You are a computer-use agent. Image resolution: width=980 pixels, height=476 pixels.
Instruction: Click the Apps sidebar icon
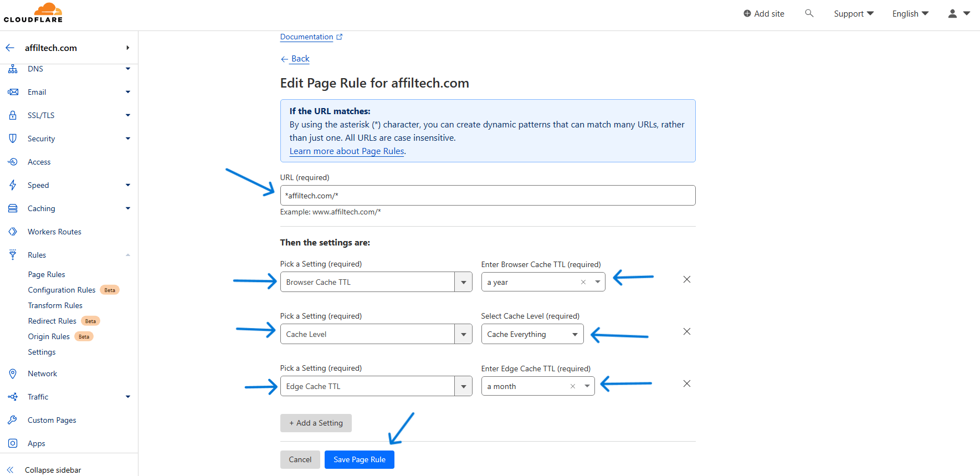13,443
